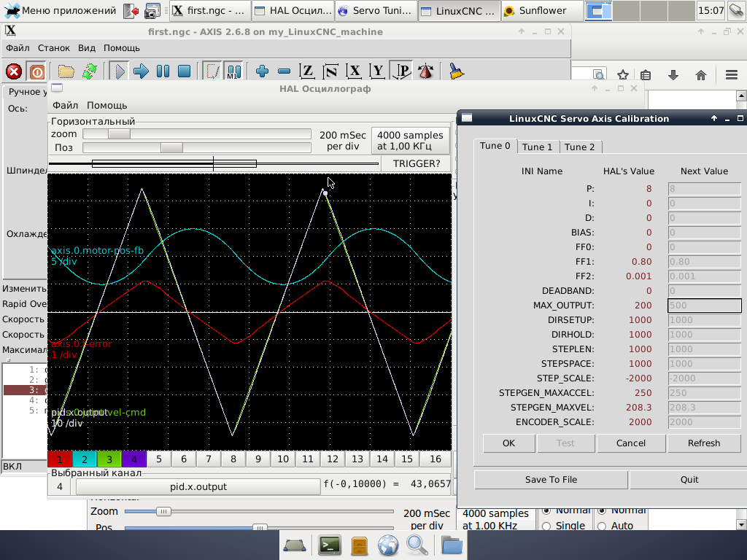Open a G-code file via folder icon
The height and width of the screenshot is (560, 747).
(x=66, y=71)
